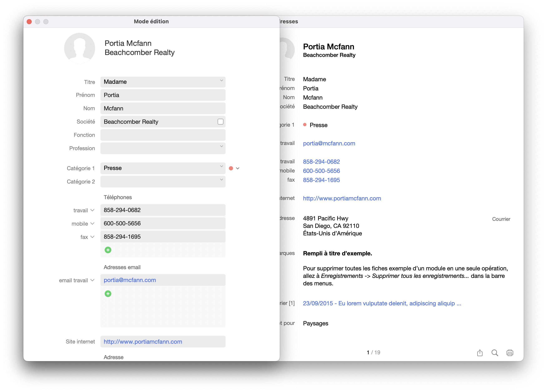Open the 23/09/2015 courrier entry link
The height and width of the screenshot is (392, 547).
click(x=382, y=303)
